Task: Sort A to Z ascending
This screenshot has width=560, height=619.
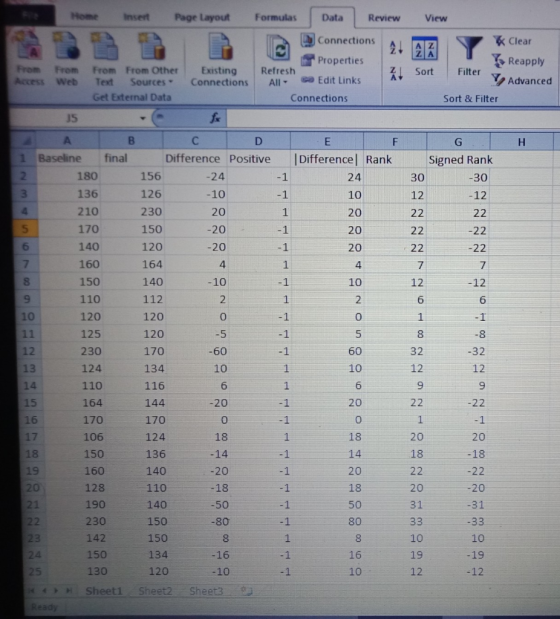Action: pos(396,48)
